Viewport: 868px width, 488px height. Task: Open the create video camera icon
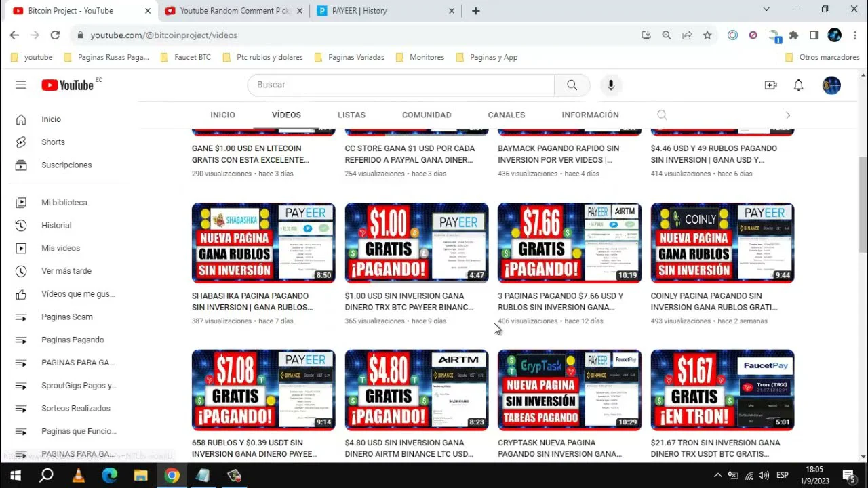(770, 85)
